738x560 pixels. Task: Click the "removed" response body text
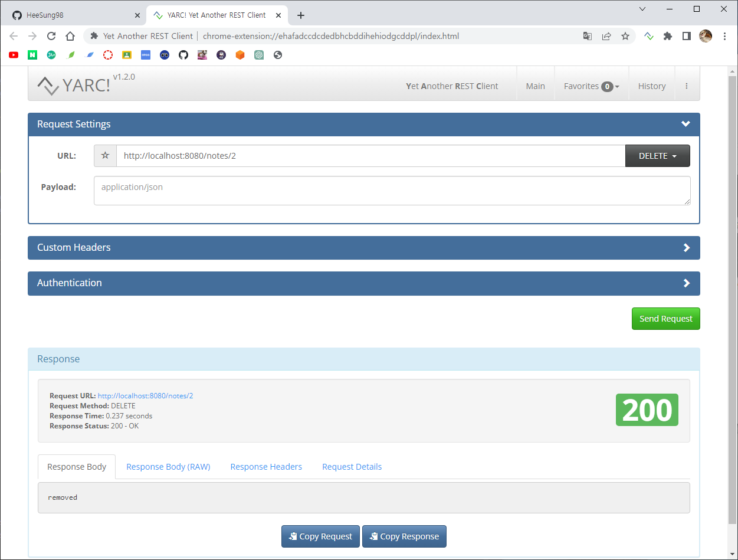tap(63, 497)
